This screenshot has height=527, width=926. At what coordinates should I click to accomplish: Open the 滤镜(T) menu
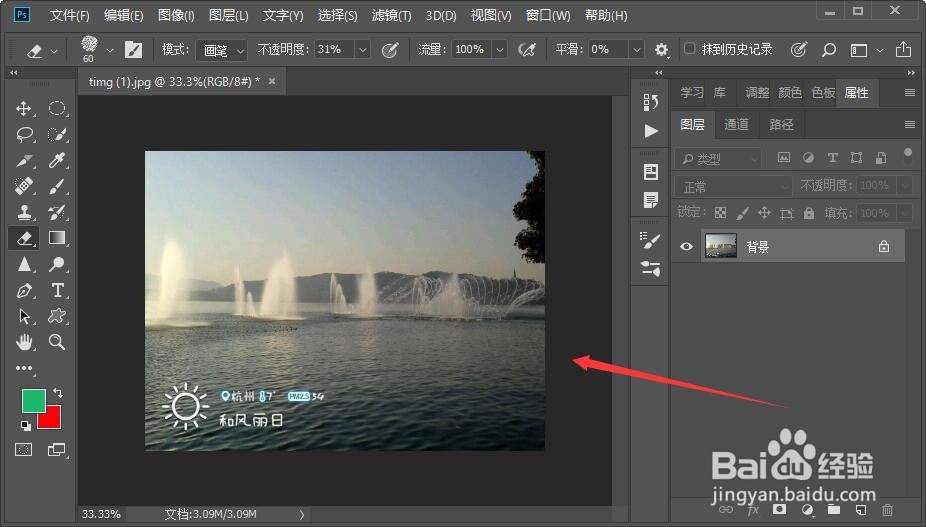click(x=391, y=15)
